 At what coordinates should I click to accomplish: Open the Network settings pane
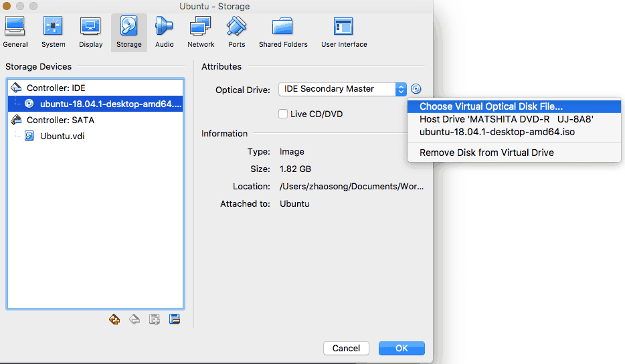pos(201,32)
